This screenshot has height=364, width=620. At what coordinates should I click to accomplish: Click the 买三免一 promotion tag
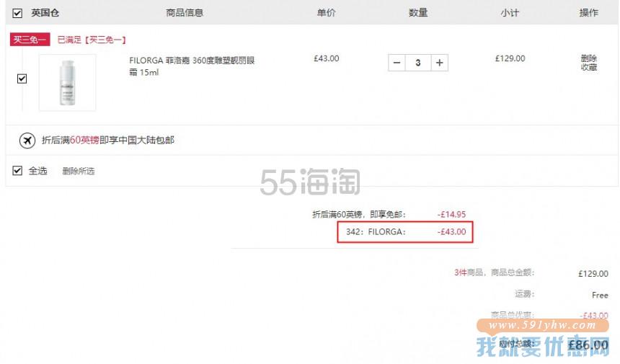click(x=30, y=40)
